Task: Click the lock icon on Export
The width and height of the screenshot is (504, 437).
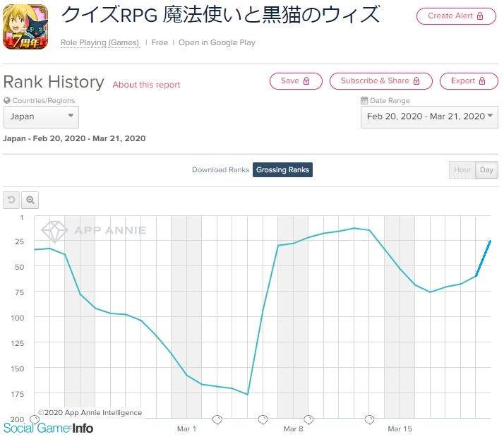Action: pos(482,80)
